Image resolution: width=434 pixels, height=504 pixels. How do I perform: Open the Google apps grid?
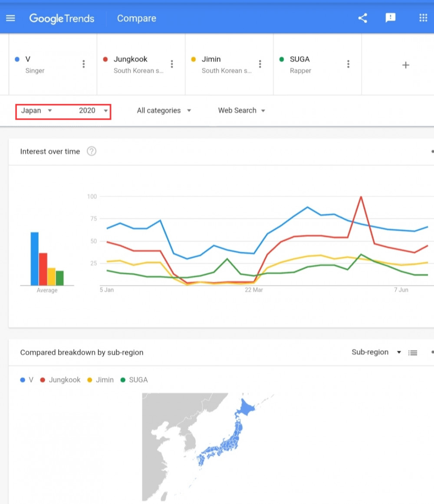coord(423,18)
